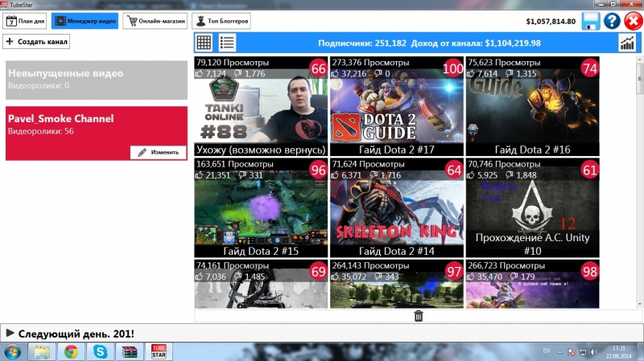Click the rating badge 74
The height and width of the screenshot is (361, 644).
click(590, 68)
